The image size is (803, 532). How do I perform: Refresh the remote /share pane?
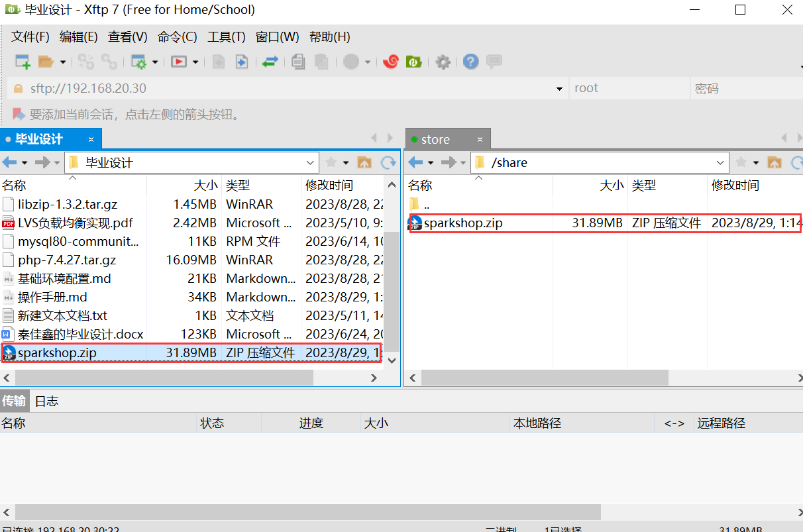point(795,162)
